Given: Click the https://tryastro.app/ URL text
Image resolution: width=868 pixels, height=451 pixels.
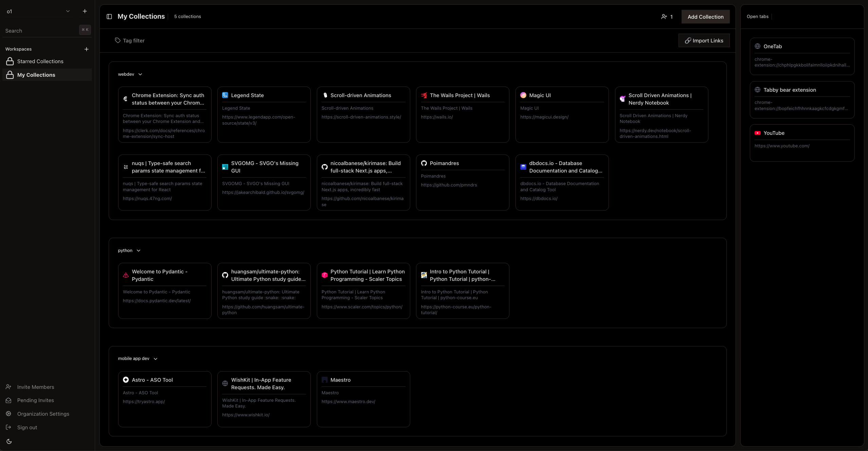Looking at the screenshot, I should click(144, 402).
